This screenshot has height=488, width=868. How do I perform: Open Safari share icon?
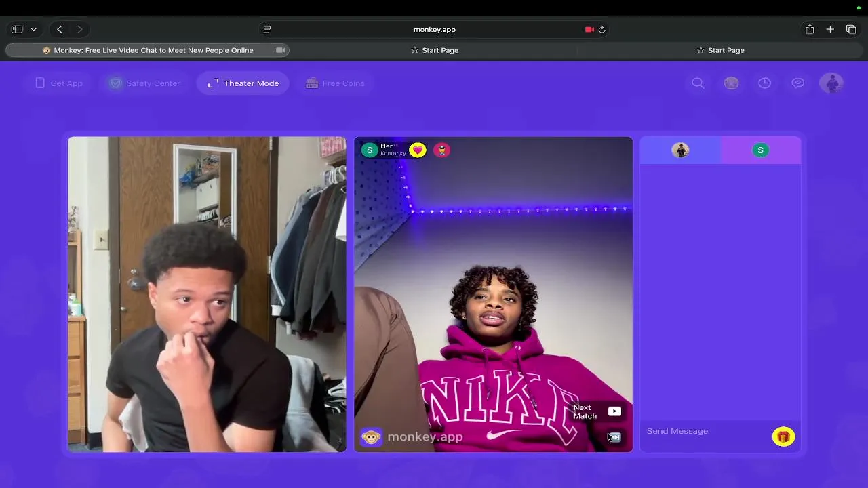(810, 29)
